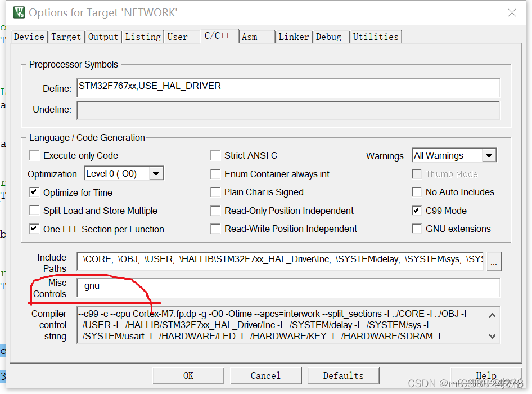Open the Output tab
Viewport: 532px width, 394px height.
point(103,37)
